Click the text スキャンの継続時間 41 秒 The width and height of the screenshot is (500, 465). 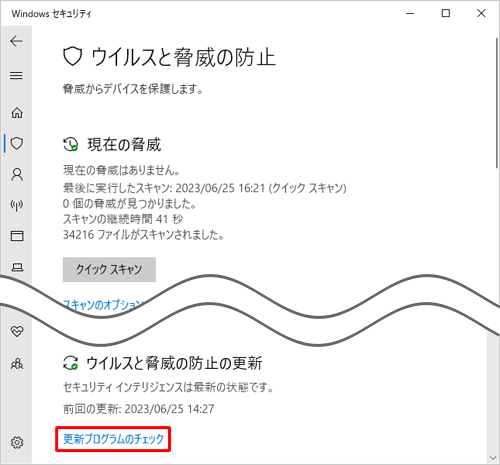tap(123, 219)
